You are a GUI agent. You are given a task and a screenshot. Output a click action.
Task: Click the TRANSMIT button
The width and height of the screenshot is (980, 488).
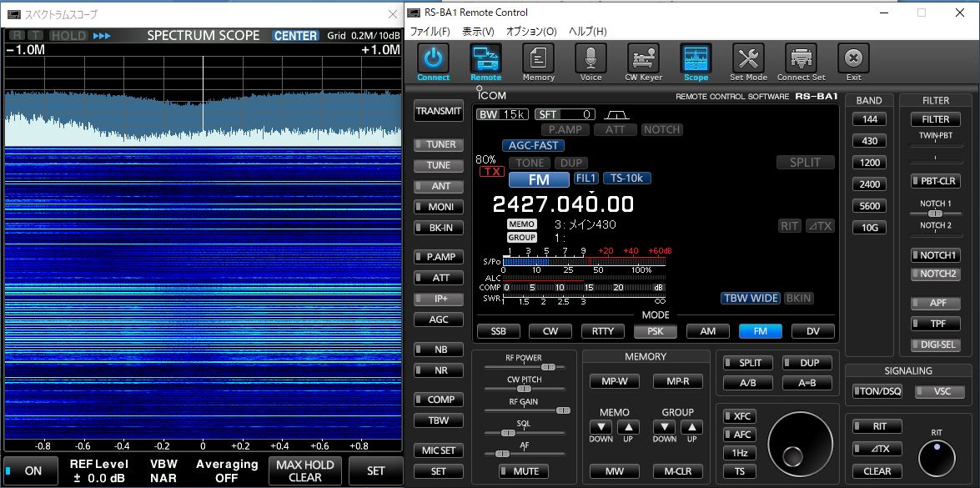(439, 111)
